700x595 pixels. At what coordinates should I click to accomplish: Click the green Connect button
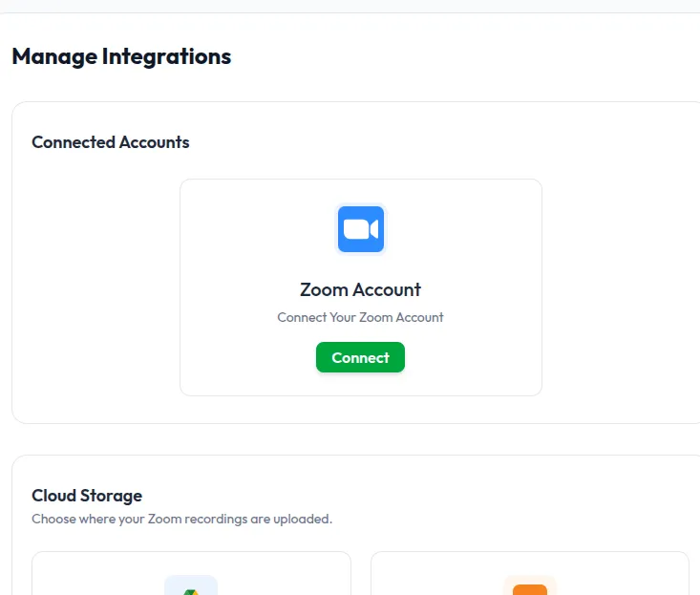coord(360,357)
